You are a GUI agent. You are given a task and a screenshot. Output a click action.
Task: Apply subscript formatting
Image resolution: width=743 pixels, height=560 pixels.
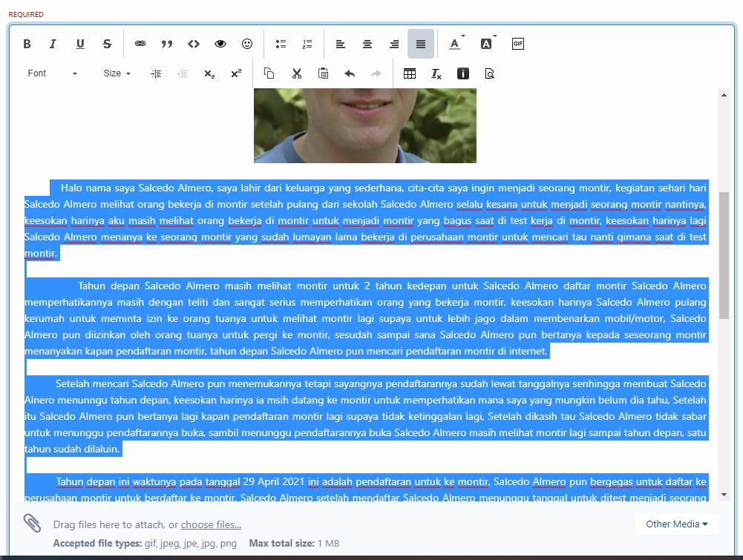(x=209, y=74)
